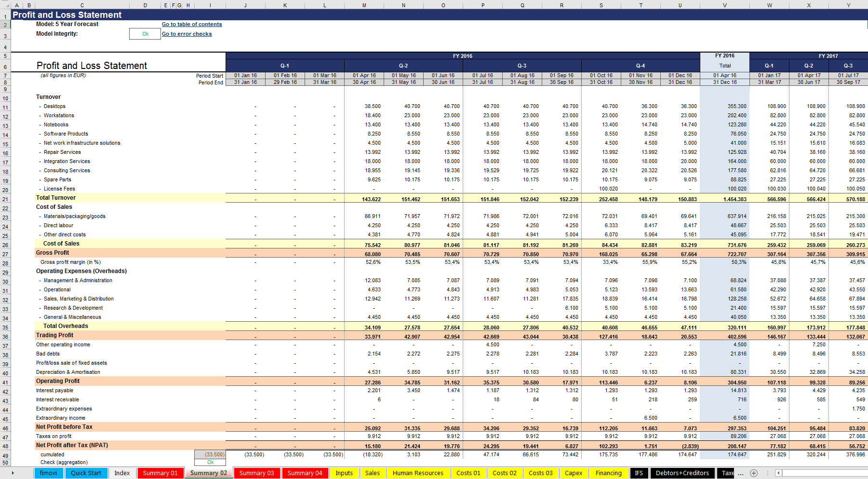Viewport: 868px width, 479px height.
Task: Select FY 2016 Total turnover value 1.454.383
Action: pyautogui.click(x=734, y=199)
